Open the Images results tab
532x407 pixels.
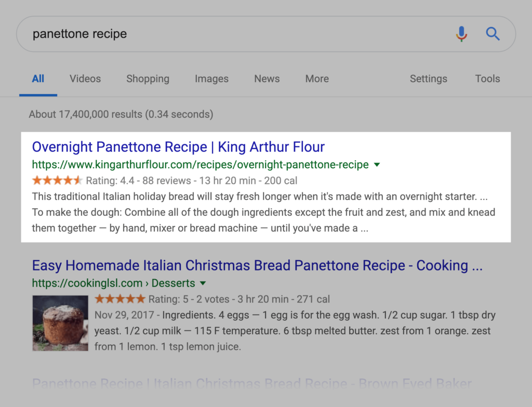211,79
